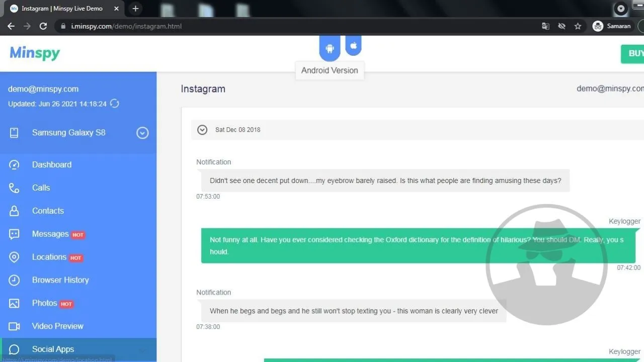
Task: Click the Locations pin icon
Action: (x=14, y=257)
